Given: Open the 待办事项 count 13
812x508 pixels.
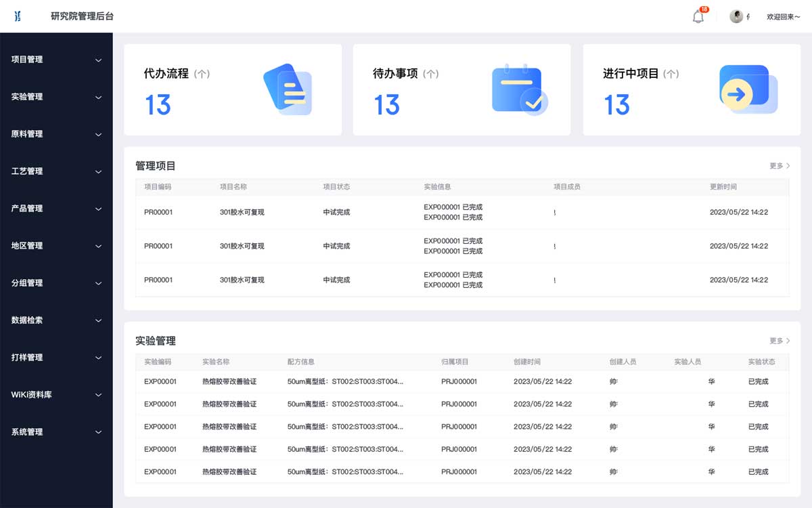Looking at the screenshot, I should pos(387,105).
